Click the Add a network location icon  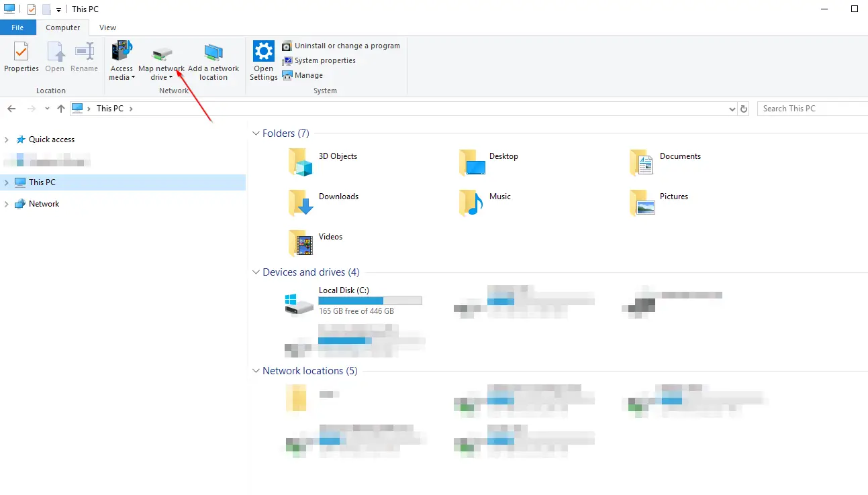tap(213, 54)
